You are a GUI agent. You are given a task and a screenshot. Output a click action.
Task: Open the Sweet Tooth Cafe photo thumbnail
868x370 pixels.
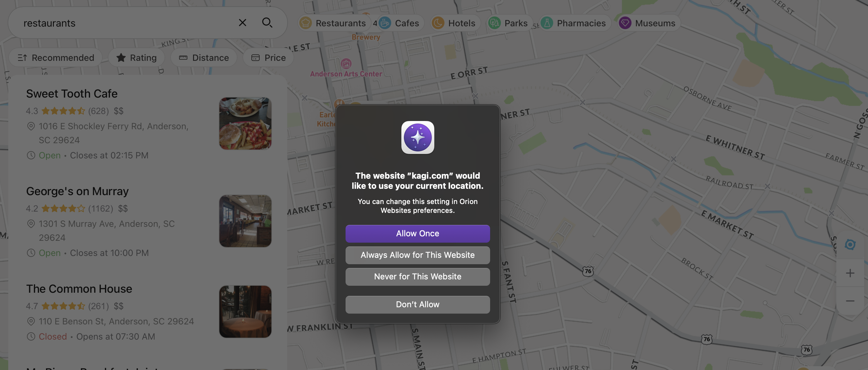245,124
